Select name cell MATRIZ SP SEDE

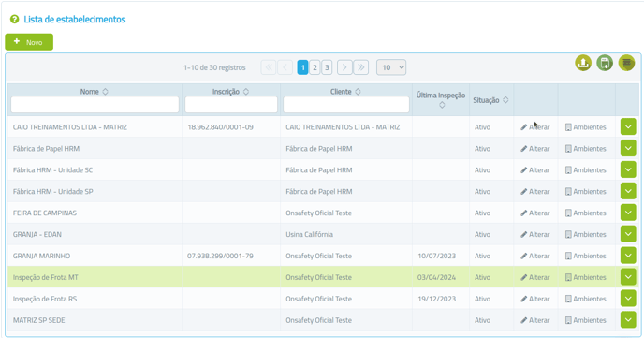point(39,320)
